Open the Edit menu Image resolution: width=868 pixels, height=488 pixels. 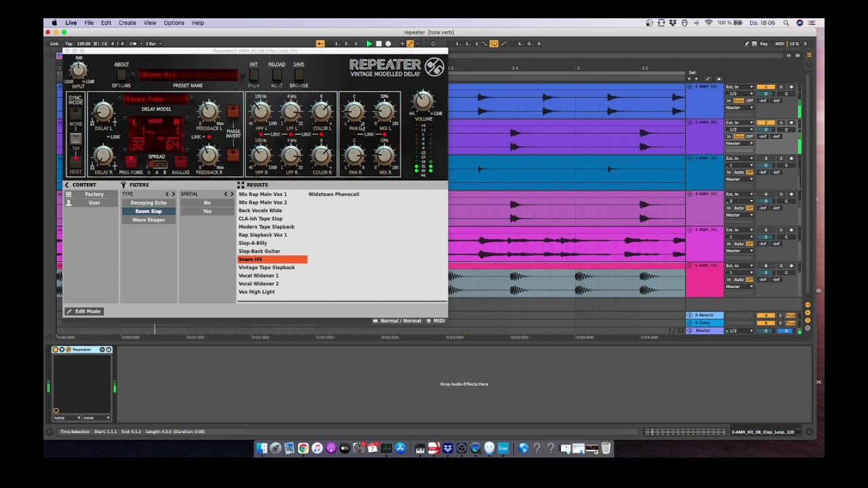pos(106,23)
